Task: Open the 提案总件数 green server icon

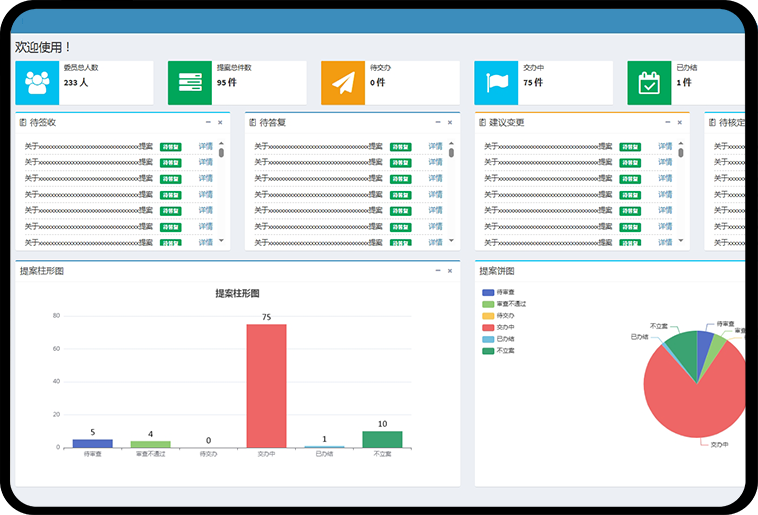Action: [x=190, y=83]
